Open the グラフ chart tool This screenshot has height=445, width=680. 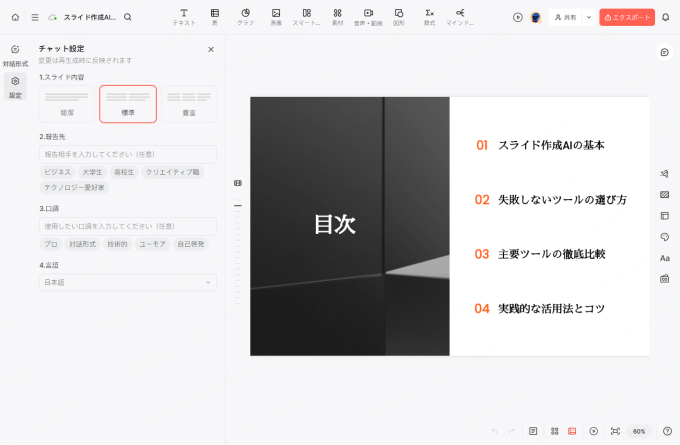pos(245,17)
